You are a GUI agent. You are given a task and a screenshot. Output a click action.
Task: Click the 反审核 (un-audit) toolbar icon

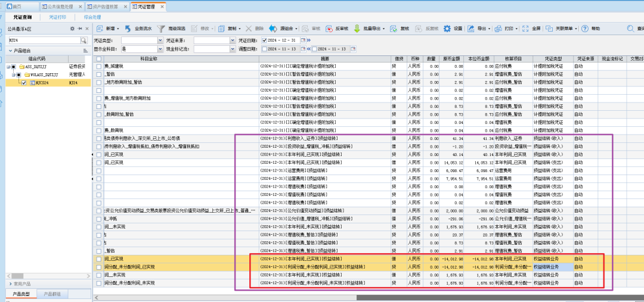(x=329, y=28)
